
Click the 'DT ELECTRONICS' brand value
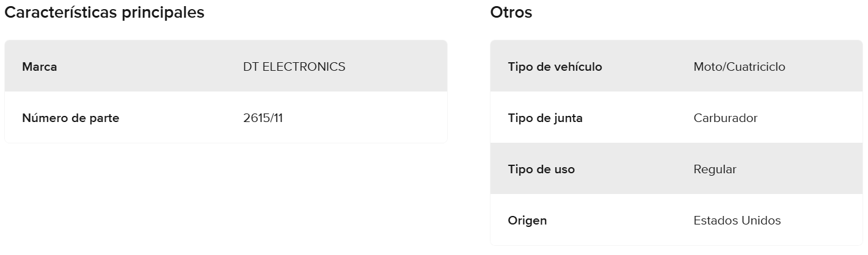coord(294,66)
